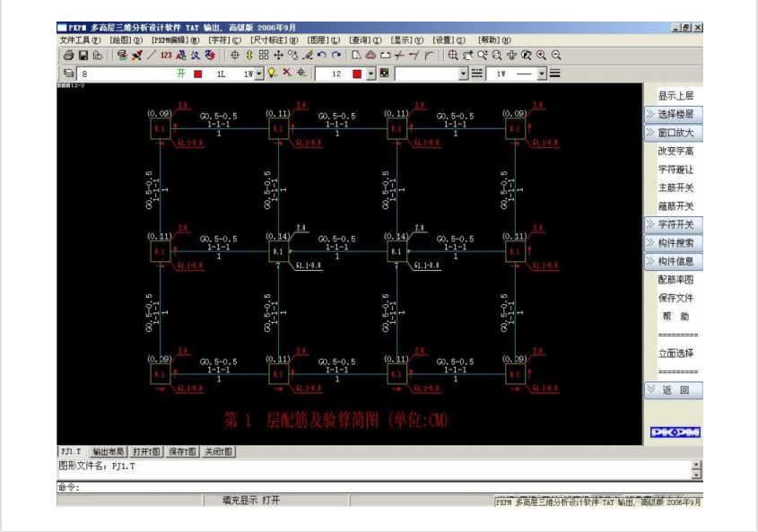Click the three-bar line width icon
Viewport: 758px width, 532px height.
[555, 74]
